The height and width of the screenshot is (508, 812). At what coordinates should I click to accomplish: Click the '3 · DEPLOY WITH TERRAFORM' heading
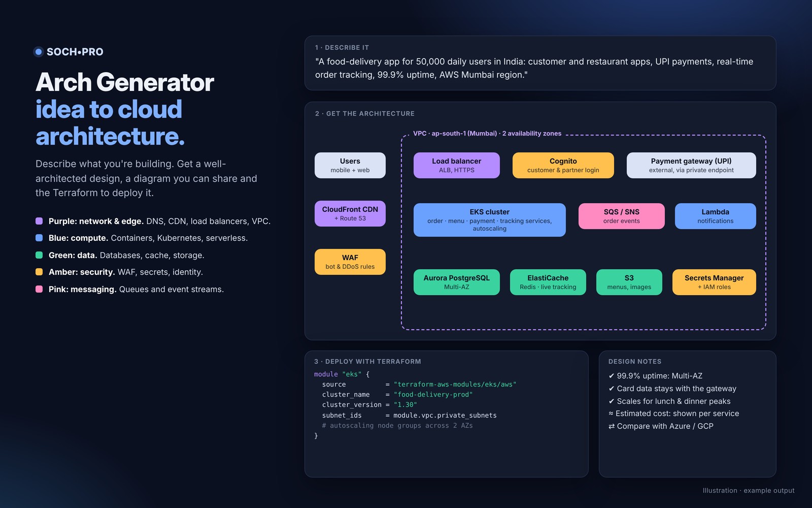[x=367, y=362]
